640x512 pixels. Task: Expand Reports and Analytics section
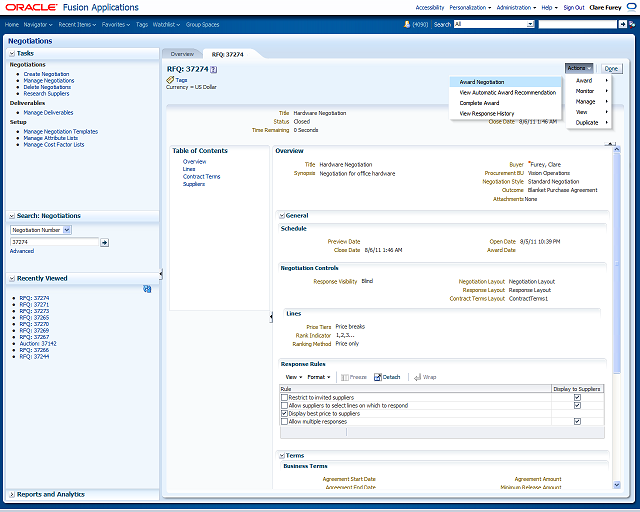tap(12, 494)
